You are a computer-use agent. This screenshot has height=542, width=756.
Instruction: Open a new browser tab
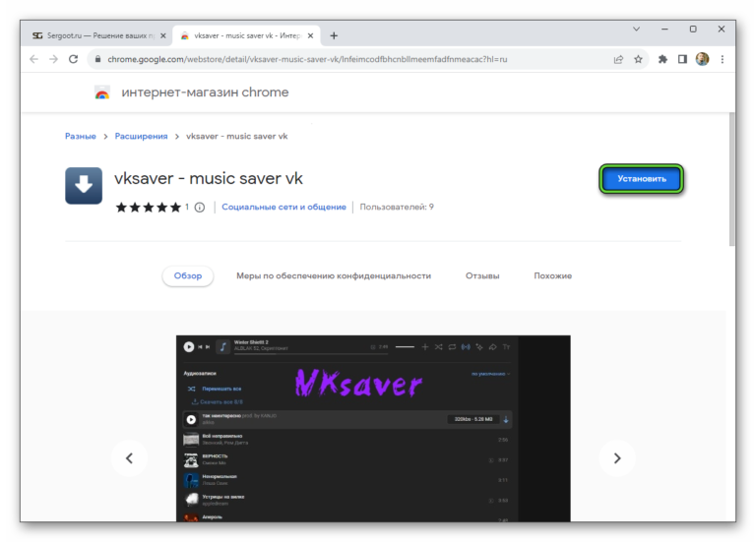(x=334, y=35)
